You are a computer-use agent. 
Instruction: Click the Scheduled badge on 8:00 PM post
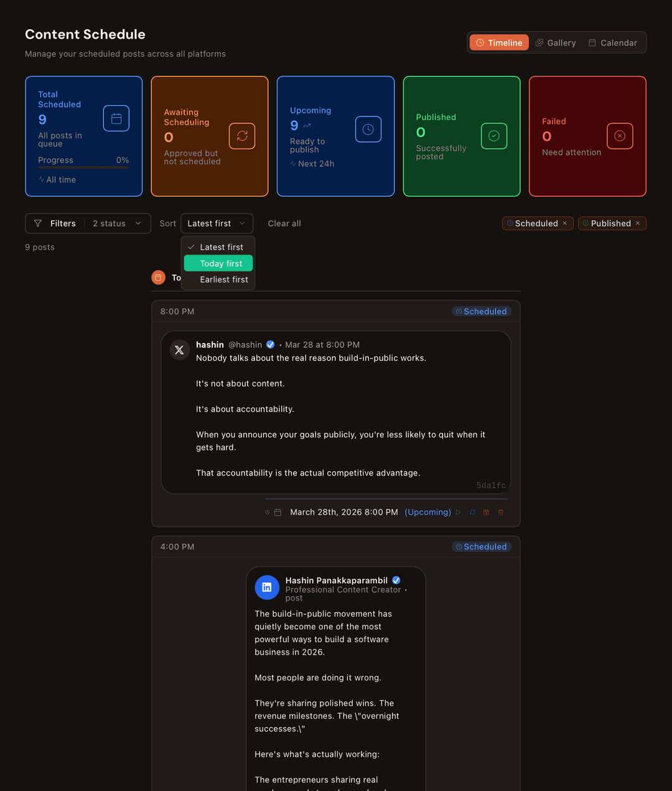pyautogui.click(x=482, y=311)
